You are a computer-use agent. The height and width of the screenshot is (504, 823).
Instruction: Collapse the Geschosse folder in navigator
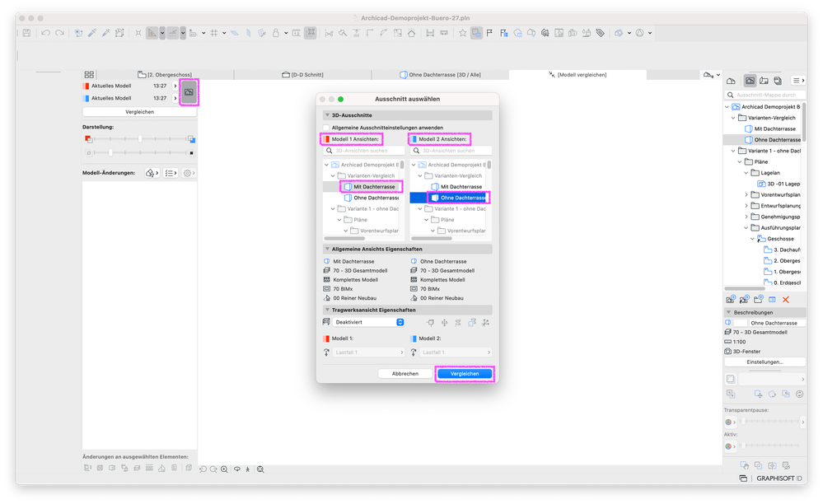[x=752, y=239]
